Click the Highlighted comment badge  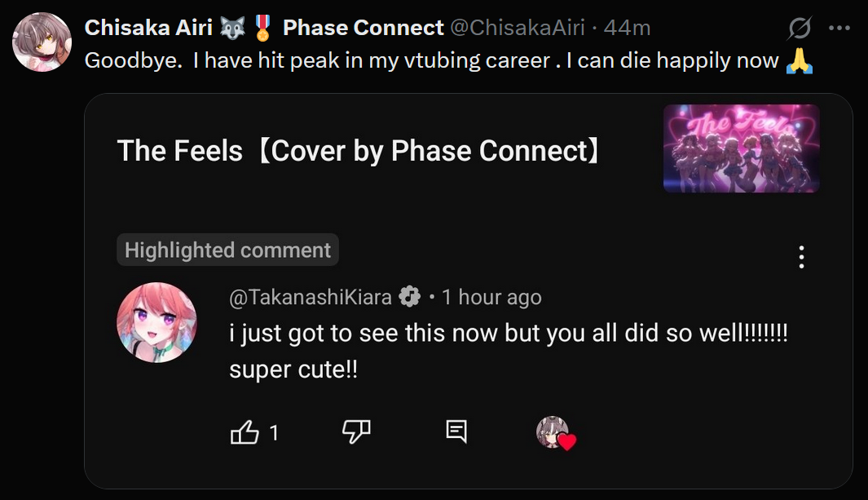coord(227,250)
